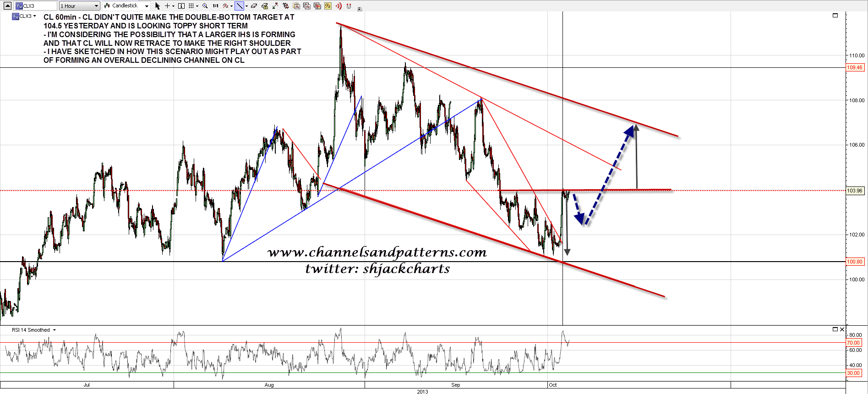868x394 pixels.
Task: Open the data info box tool
Action: click(x=181, y=6)
